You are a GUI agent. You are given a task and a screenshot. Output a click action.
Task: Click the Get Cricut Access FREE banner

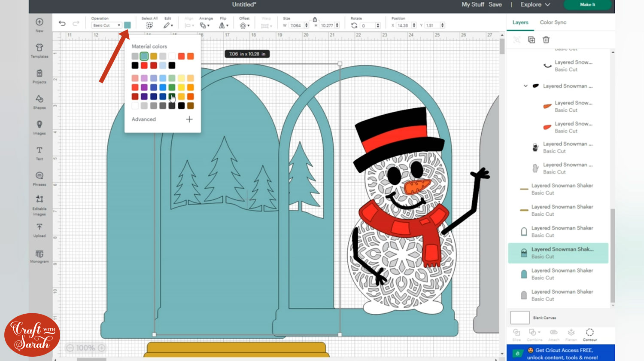point(560,353)
